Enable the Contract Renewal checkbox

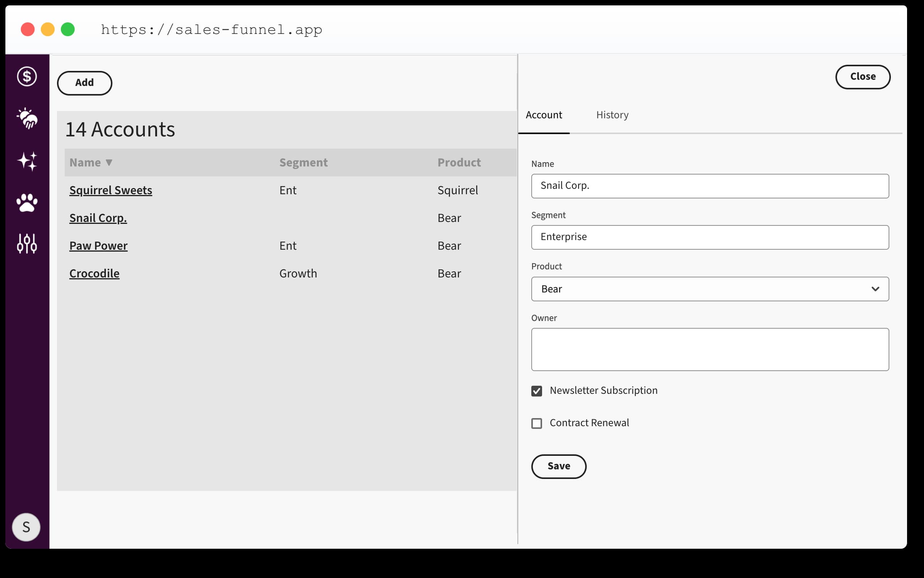[537, 422]
